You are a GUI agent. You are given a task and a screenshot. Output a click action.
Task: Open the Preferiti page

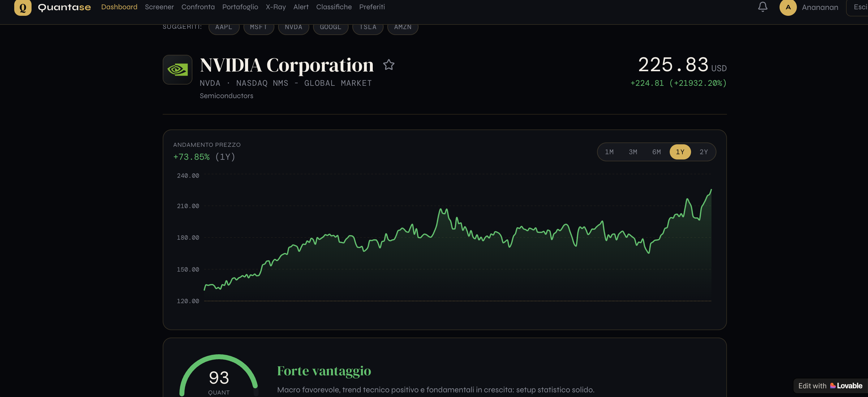[x=372, y=7]
